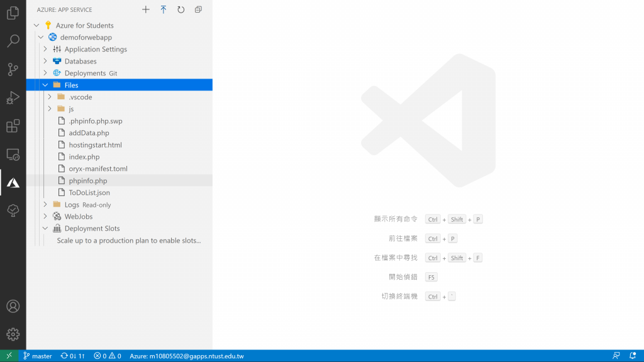Open notifications bell in status bar

click(633, 356)
